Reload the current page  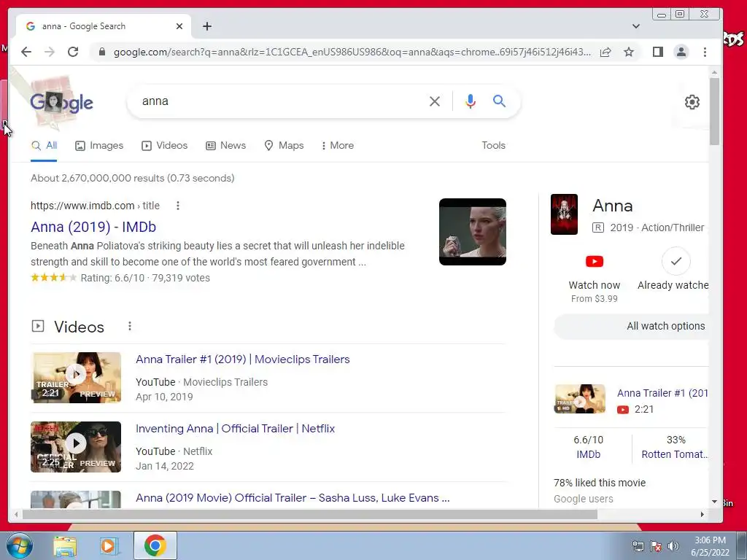click(73, 52)
